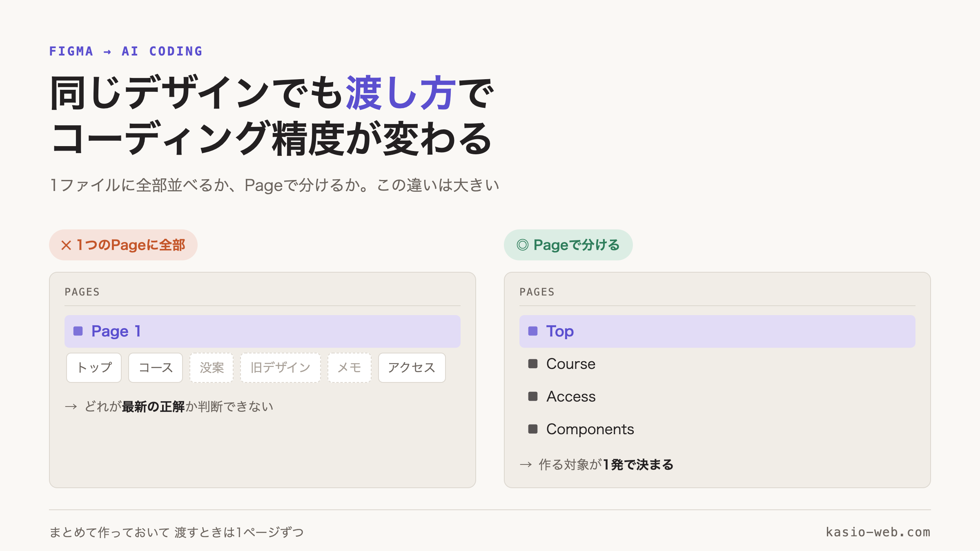Click the dashed 旧デザイン chip
Viewport: 980px width, 551px height.
[281, 368]
